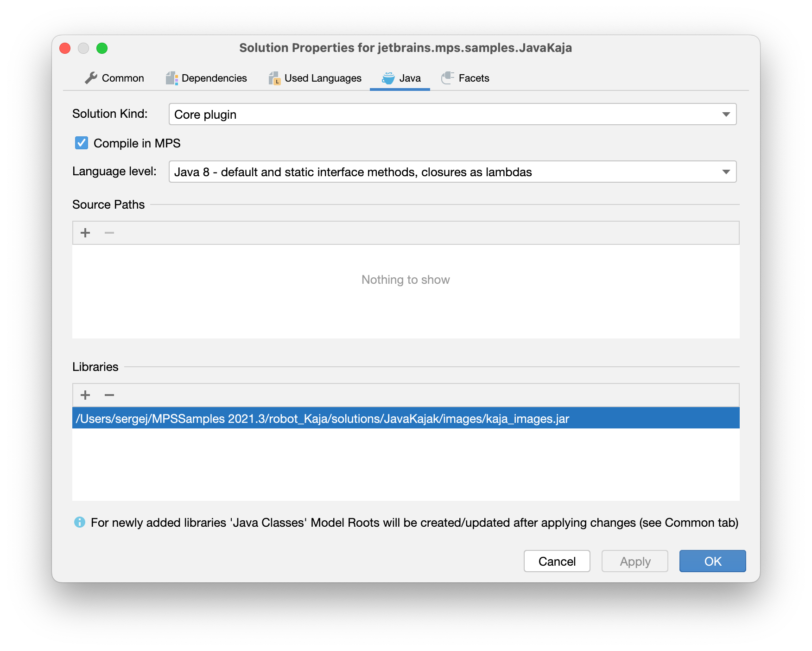Add a new source path with plus
This screenshot has height=651, width=812.
point(85,233)
